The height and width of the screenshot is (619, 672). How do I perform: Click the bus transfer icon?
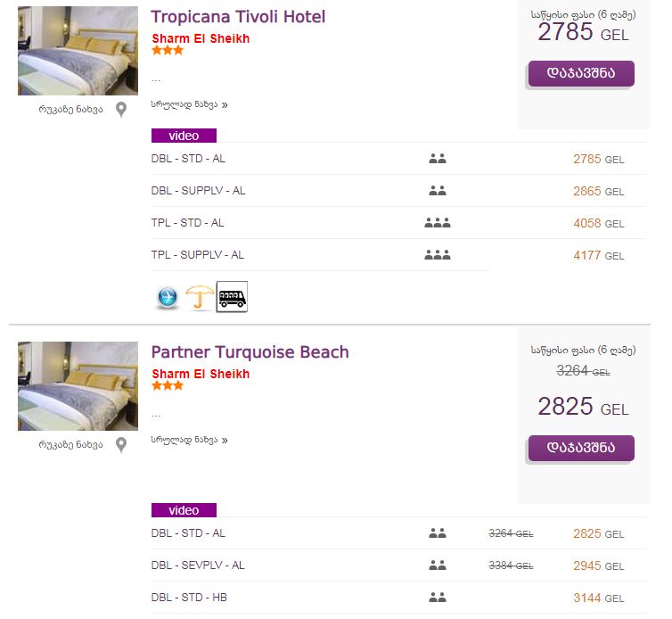[232, 297]
